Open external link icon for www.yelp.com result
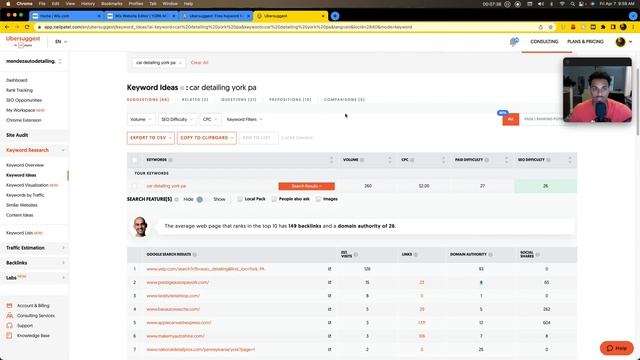This screenshot has width=640, height=360. click(x=329, y=269)
